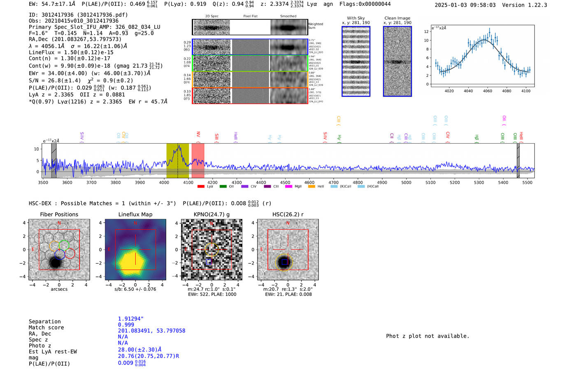Viewport: 576px width, 392px height.
Task: Click the Version 1.22.3 label
Action: tap(525, 5)
